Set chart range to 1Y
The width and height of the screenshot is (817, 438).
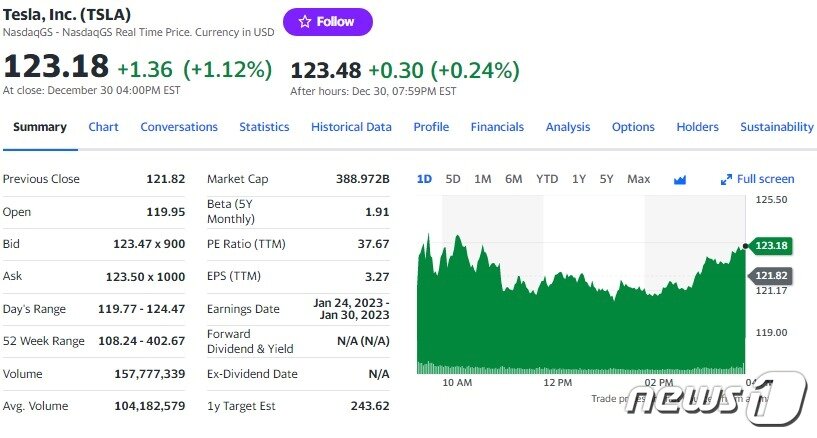coord(578,179)
